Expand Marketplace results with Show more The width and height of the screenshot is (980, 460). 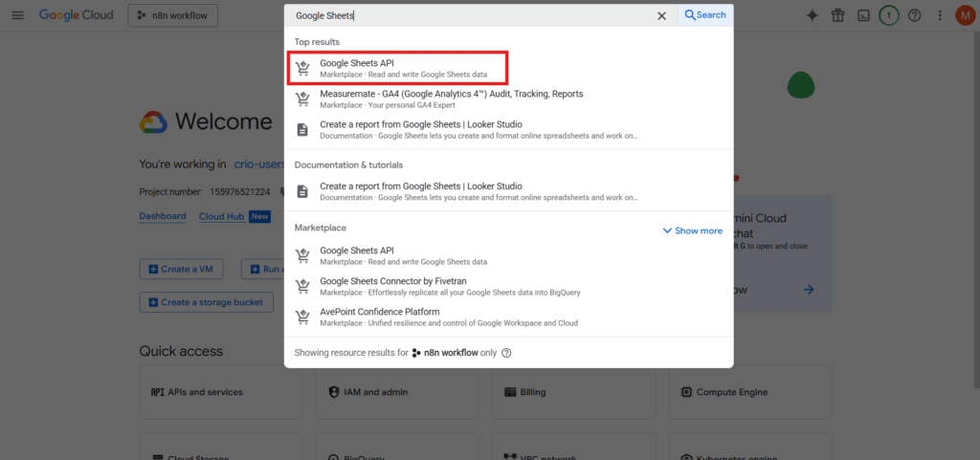click(x=692, y=230)
